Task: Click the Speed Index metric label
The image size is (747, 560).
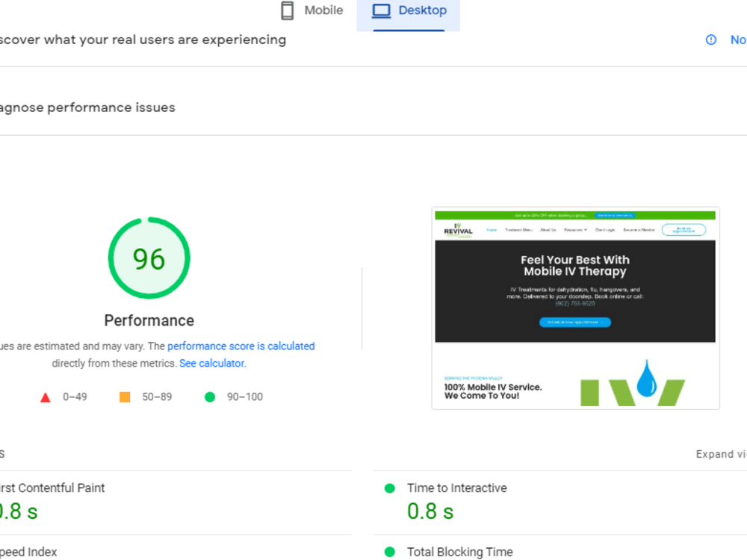Action: (x=28, y=552)
